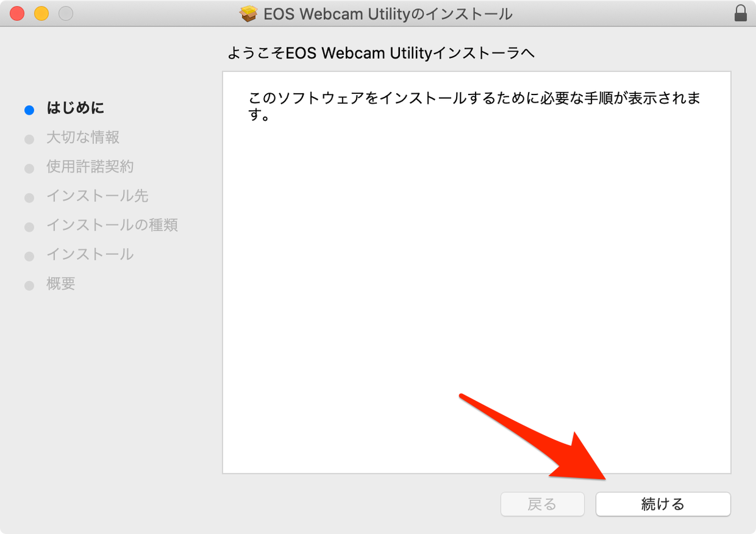
Task: Click the blue dot beside はじめに
Action: [29, 110]
